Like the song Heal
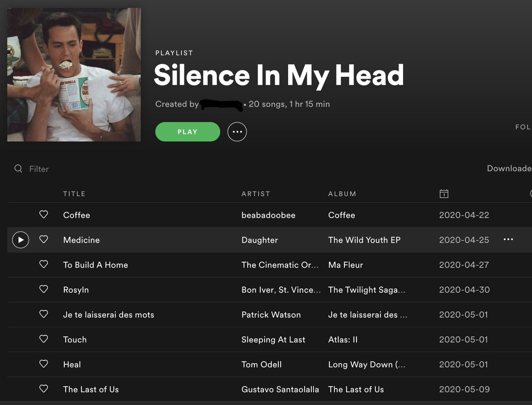Viewport: 532px width, 405px height. [x=43, y=364]
